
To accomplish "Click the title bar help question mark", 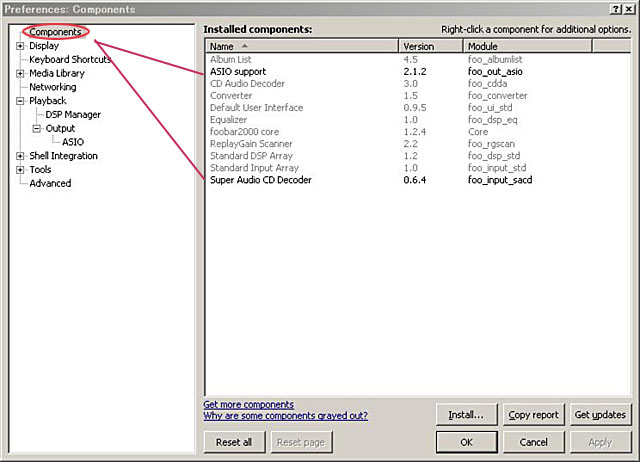I will click(x=616, y=9).
